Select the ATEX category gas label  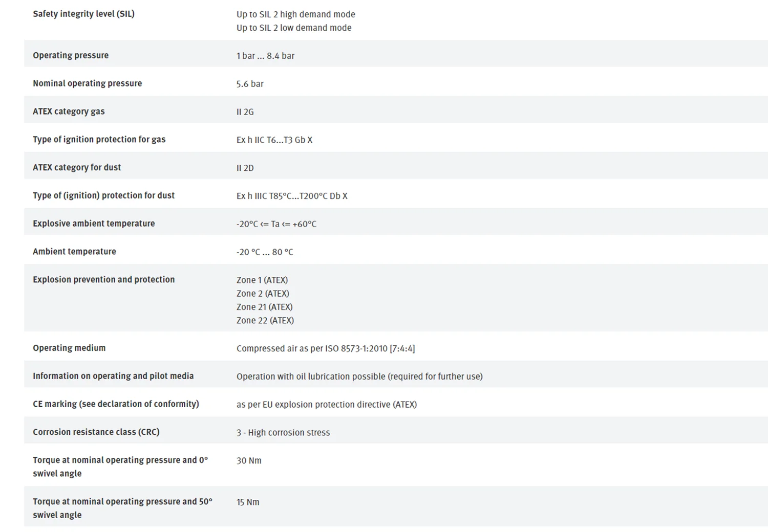click(x=69, y=112)
